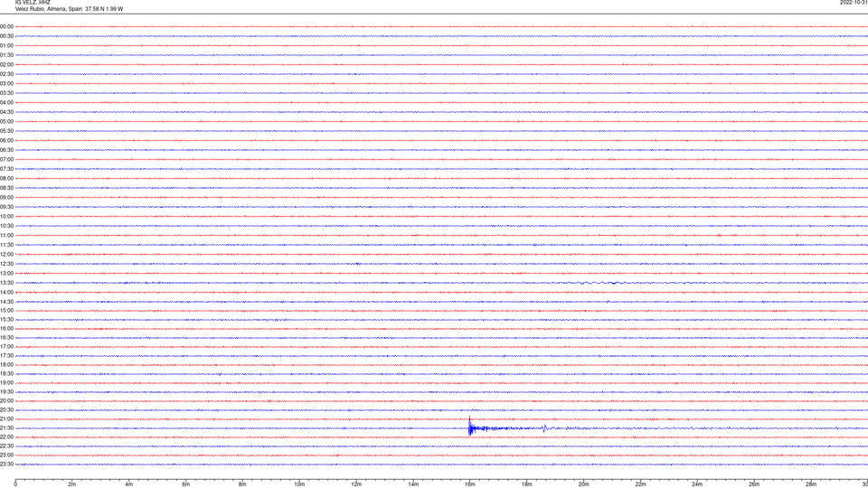Select the 14:00 time row label
The image size is (868, 488).
coord(6,292)
